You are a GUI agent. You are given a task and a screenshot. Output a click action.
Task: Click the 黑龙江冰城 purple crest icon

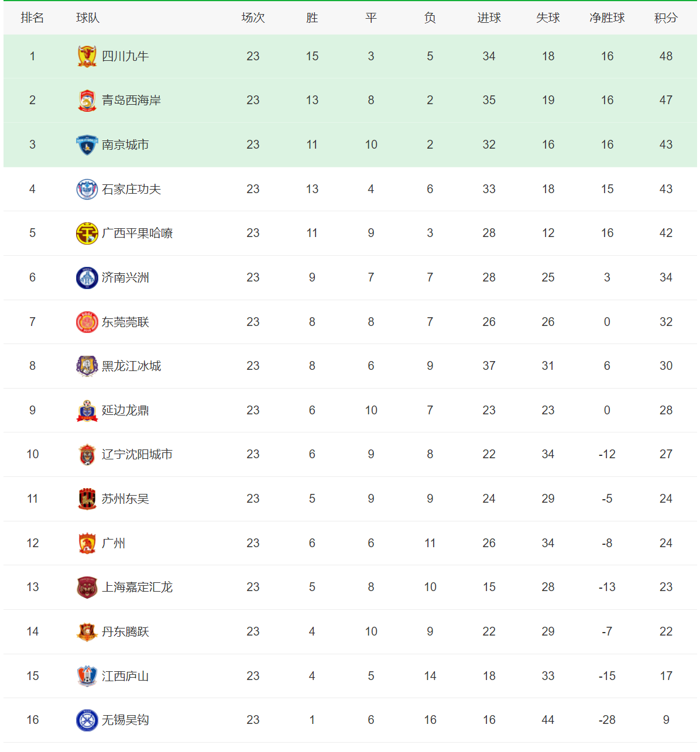(x=87, y=366)
